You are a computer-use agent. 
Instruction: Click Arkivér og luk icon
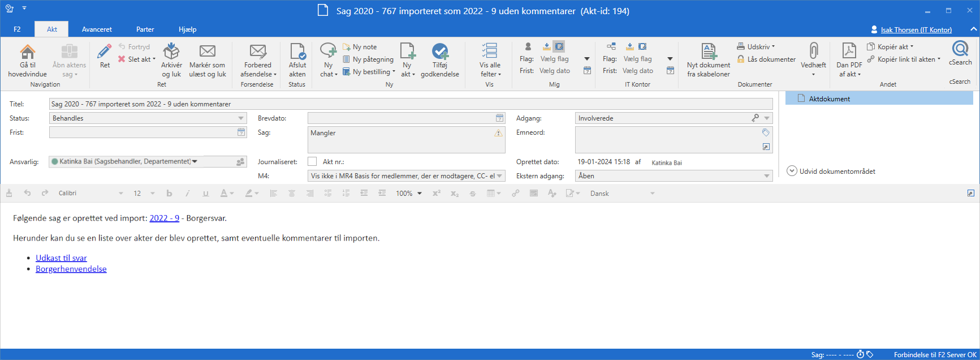coord(171,53)
